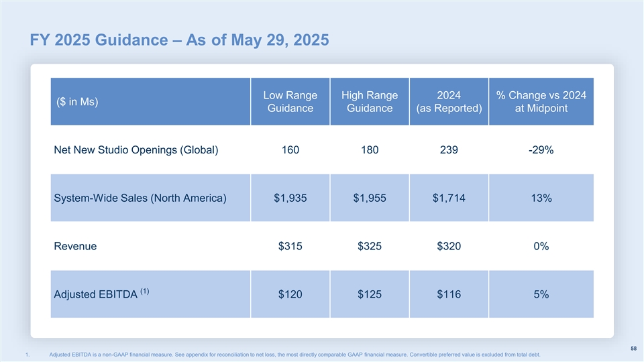Select the '$125' high range EBITDA value
Image resolution: width=644 pixels, height=362 pixels.
coord(369,294)
